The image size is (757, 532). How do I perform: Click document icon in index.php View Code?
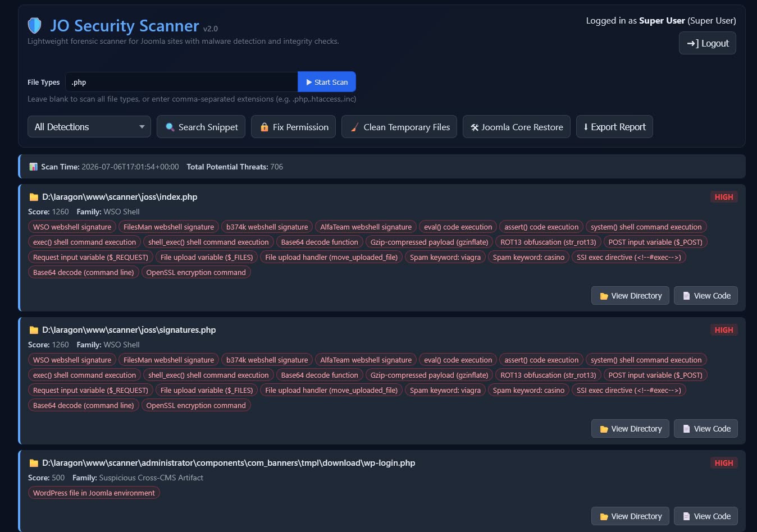click(x=686, y=296)
